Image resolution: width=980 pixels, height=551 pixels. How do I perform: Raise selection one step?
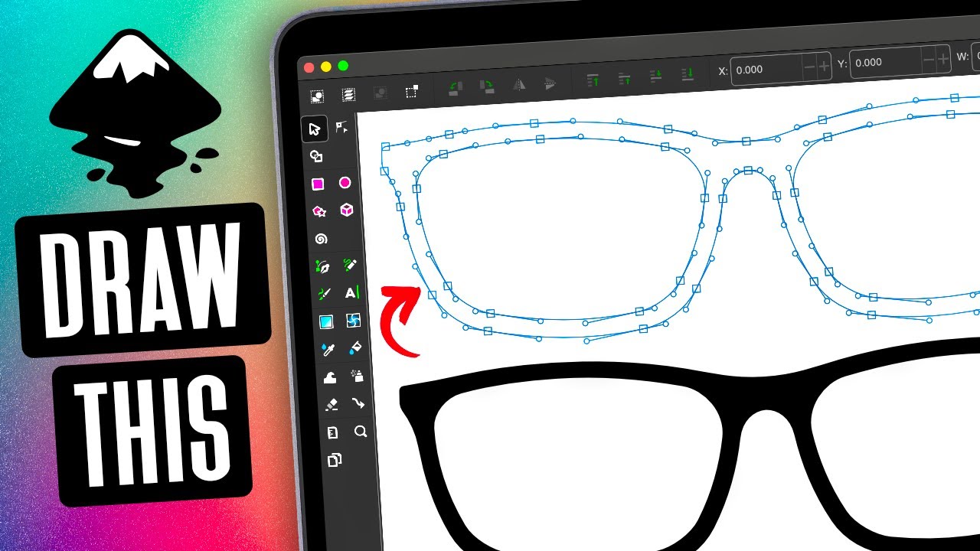click(x=624, y=78)
